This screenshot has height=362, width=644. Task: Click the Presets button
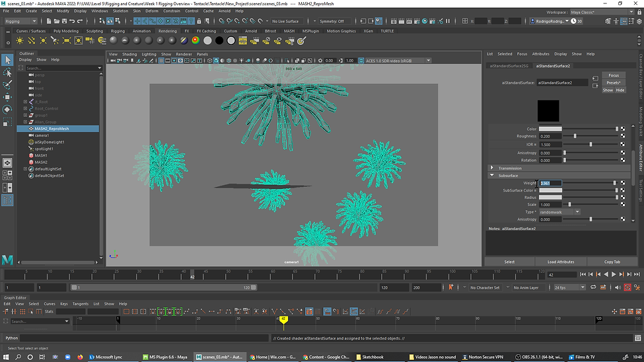click(x=614, y=83)
